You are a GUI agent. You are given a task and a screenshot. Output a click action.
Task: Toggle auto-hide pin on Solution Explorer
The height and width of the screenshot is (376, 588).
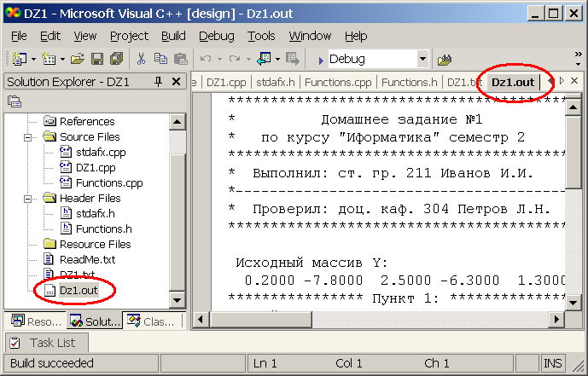click(x=158, y=82)
